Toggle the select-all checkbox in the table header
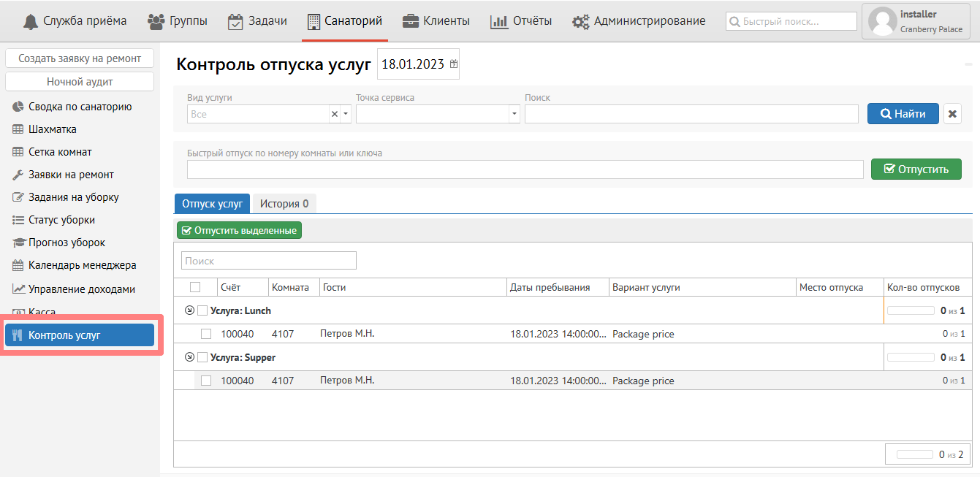Viewport: 980px width, 477px height. click(x=195, y=287)
